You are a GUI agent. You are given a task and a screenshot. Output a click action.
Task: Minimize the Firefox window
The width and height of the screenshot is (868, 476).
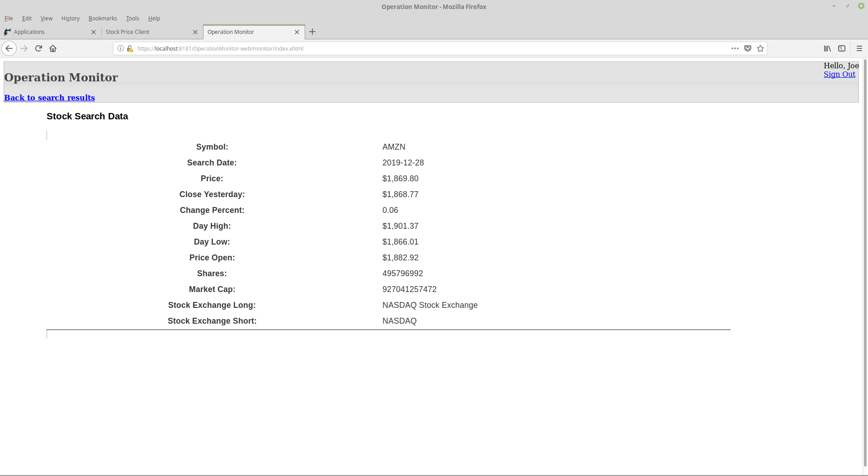point(834,6)
